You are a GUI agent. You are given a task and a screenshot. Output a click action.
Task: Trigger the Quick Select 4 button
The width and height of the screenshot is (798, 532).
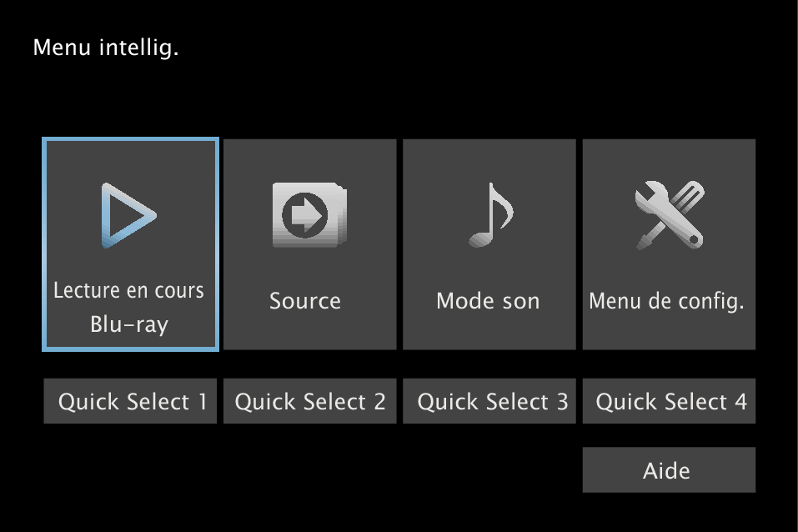click(x=669, y=402)
